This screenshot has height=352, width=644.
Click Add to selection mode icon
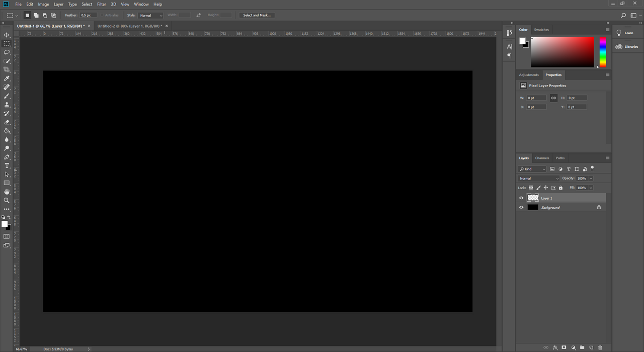coord(36,15)
